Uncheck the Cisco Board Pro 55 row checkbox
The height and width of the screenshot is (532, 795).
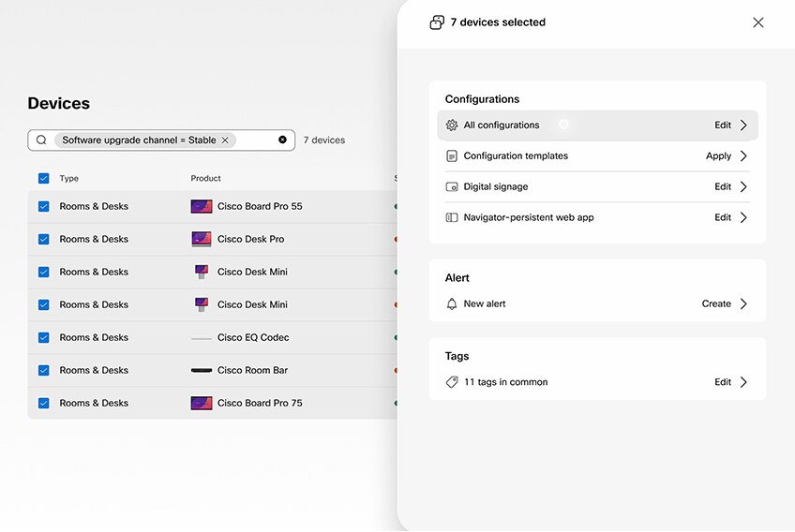pos(44,206)
